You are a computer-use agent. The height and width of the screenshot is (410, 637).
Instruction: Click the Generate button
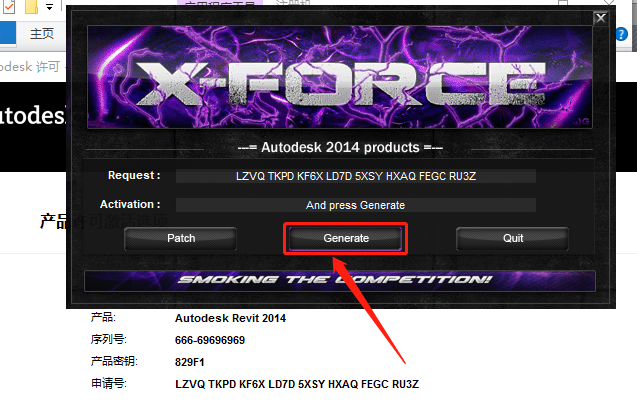pos(345,239)
